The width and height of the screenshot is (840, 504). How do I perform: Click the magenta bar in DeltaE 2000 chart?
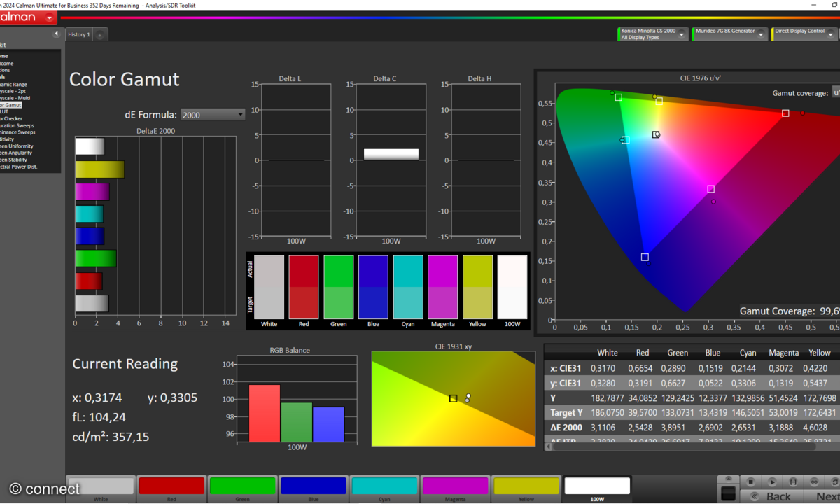tap(92, 192)
